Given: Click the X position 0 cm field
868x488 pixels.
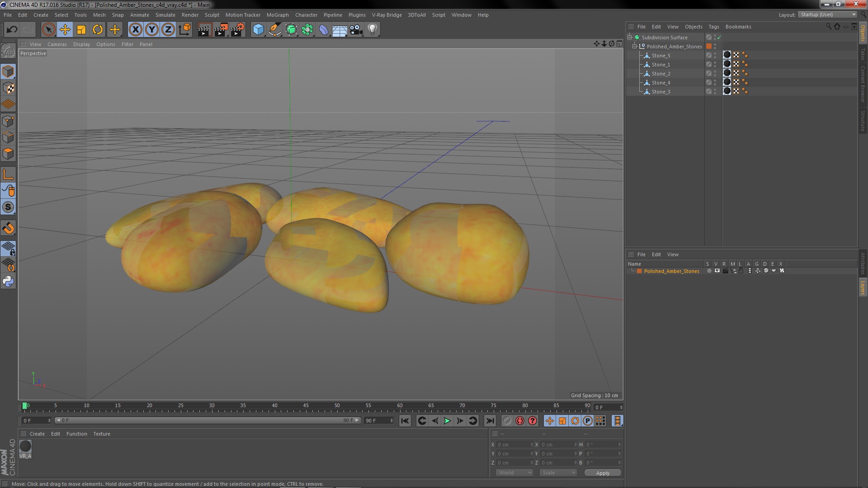Looking at the screenshot, I should pos(514,445).
